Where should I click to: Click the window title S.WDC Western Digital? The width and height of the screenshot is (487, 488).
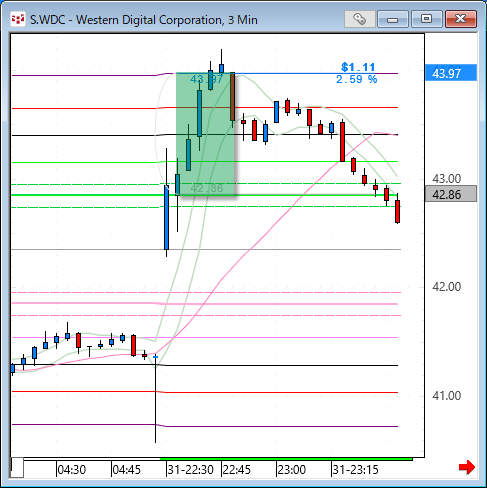tap(144, 20)
